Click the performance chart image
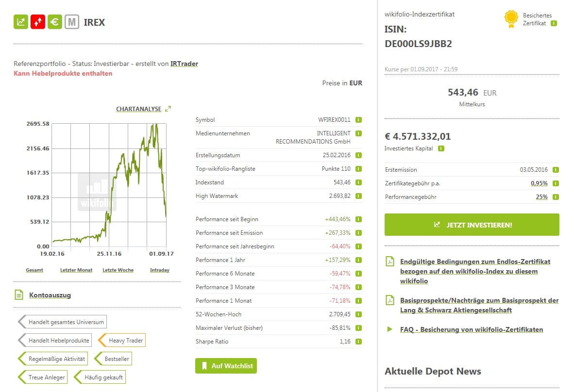The width and height of the screenshot is (574, 392). (109, 184)
